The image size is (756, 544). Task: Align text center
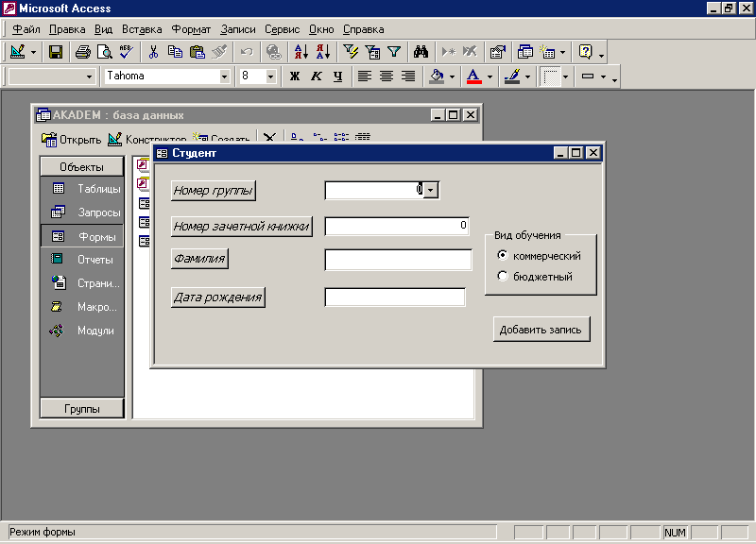click(387, 76)
